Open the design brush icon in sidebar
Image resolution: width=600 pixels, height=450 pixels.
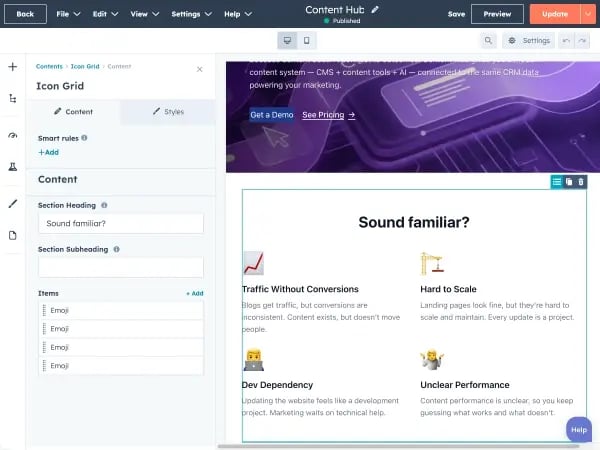[x=13, y=204]
